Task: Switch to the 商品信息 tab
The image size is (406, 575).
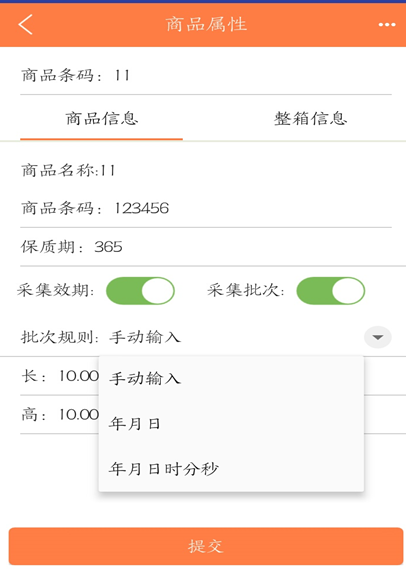Action: click(x=102, y=118)
